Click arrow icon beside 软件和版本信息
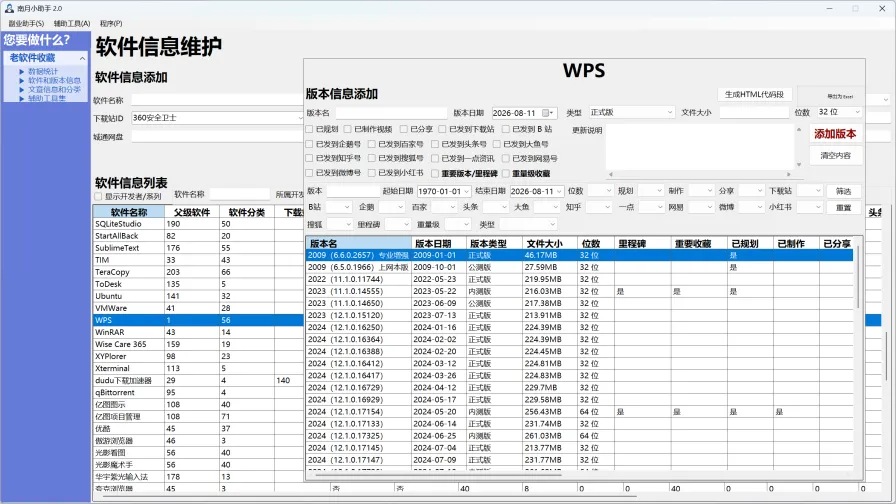This screenshot has height=504, width=896. coord(22,81)
